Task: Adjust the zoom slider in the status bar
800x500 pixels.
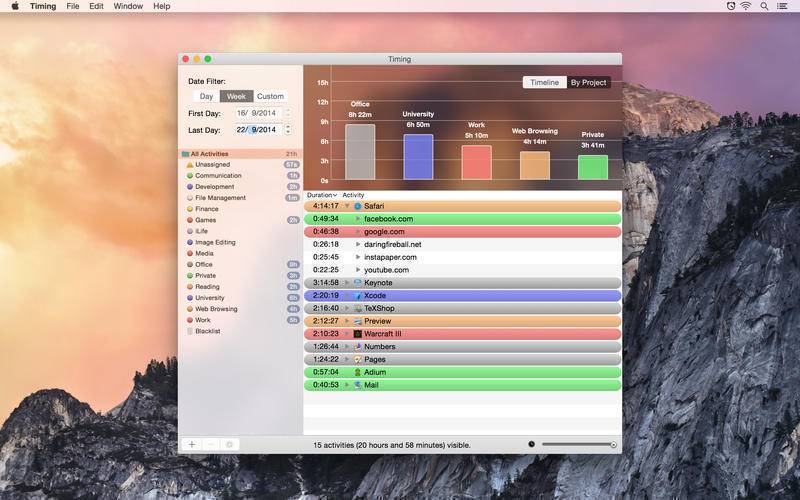Action: coord(579,444)
